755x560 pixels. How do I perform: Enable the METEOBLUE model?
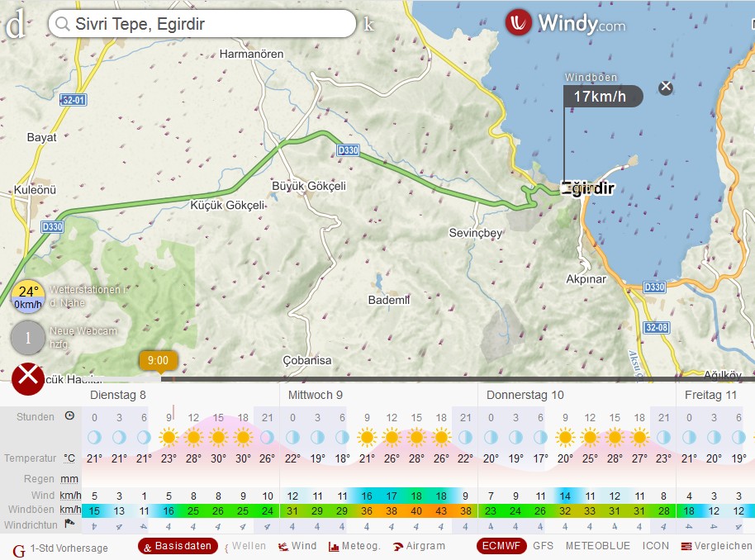tap(598, 546)
